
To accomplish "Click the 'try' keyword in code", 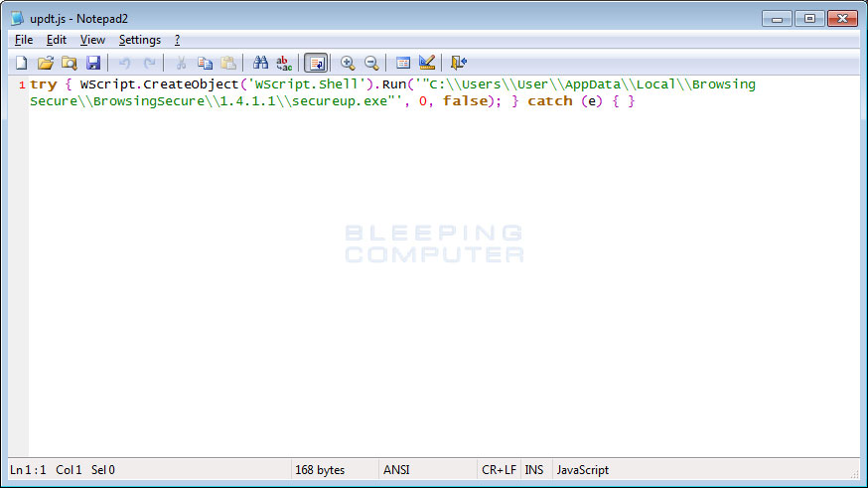I will coord(43,84).
